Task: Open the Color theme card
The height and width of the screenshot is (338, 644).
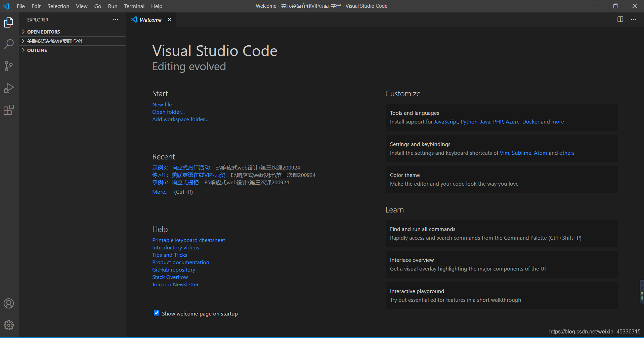Action: (502, 179)
